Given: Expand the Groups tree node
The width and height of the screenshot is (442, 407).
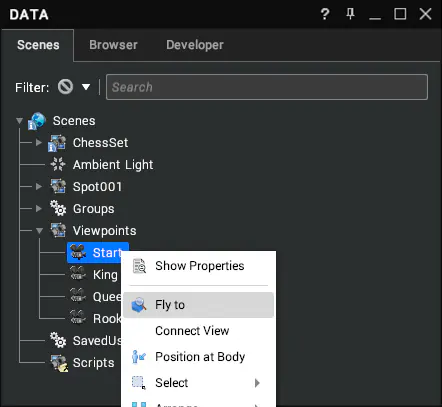Looking at the screenshot, I should pos(39,208).
